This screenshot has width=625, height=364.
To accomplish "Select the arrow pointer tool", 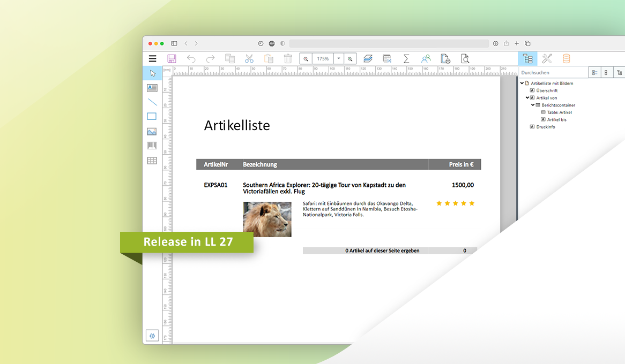I will pos(152,73).
